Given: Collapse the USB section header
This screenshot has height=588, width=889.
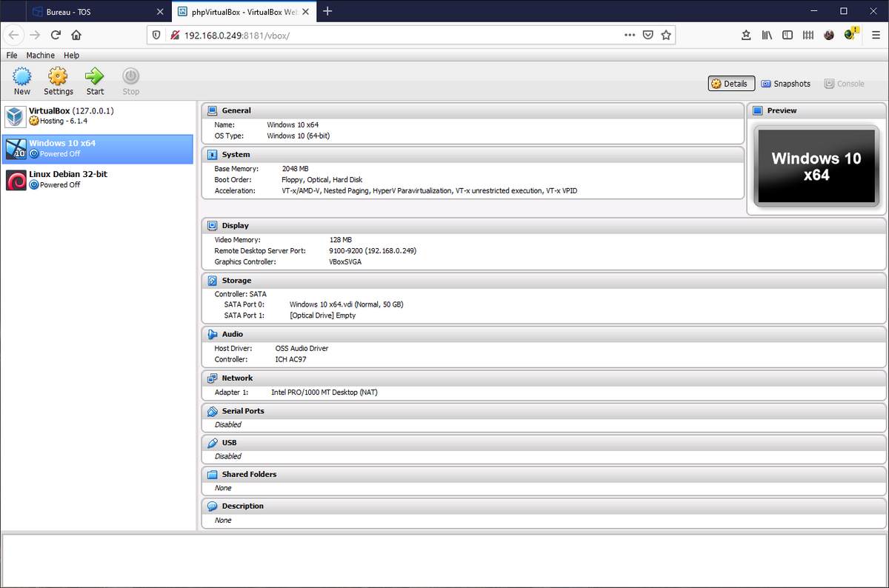Looking at the screenshot, I should tap(544, 443).
